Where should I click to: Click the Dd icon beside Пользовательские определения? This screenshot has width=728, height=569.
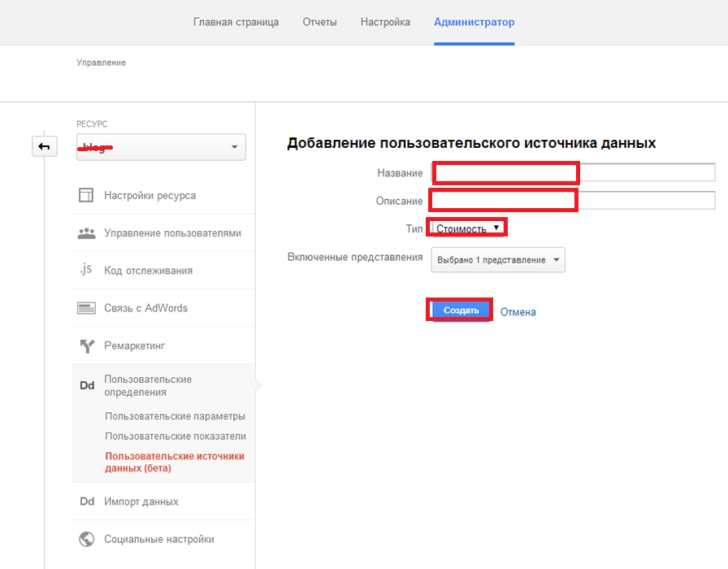tap(87, 385)
